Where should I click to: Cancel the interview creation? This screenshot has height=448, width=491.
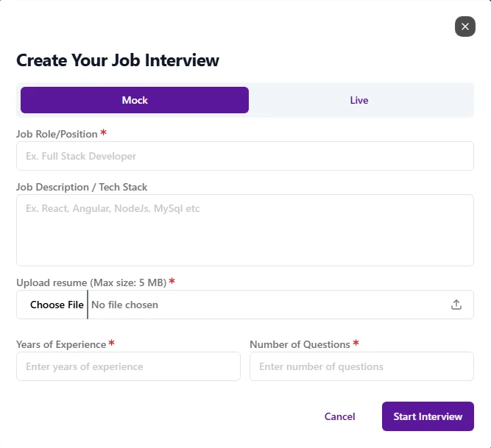pyautogui.click(x=339, y=416)
